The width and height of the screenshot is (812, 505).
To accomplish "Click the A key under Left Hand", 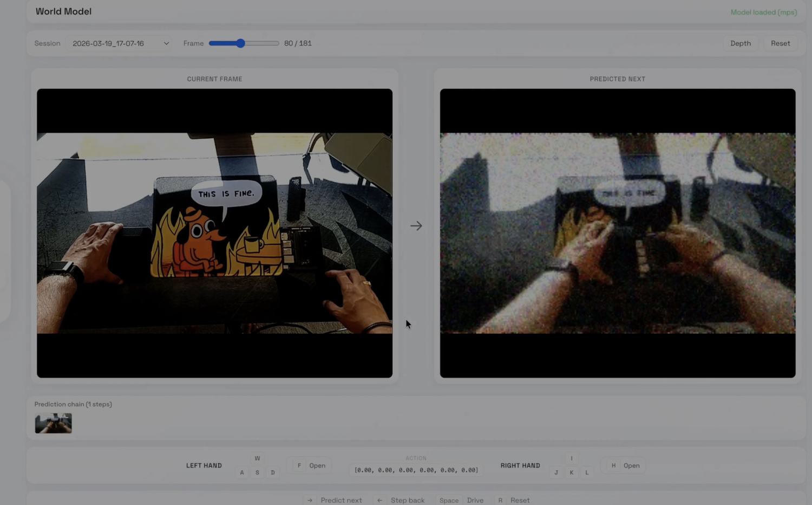I will (x=242, y=472).
